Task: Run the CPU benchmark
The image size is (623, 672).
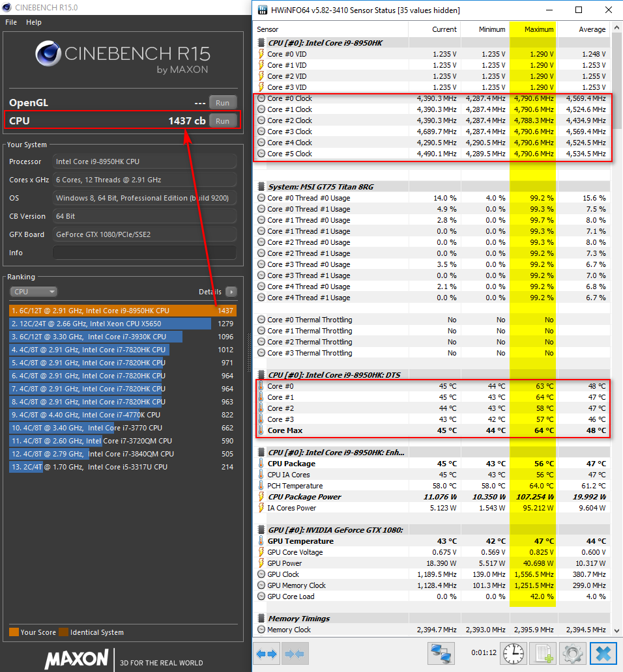Action: 222,121
